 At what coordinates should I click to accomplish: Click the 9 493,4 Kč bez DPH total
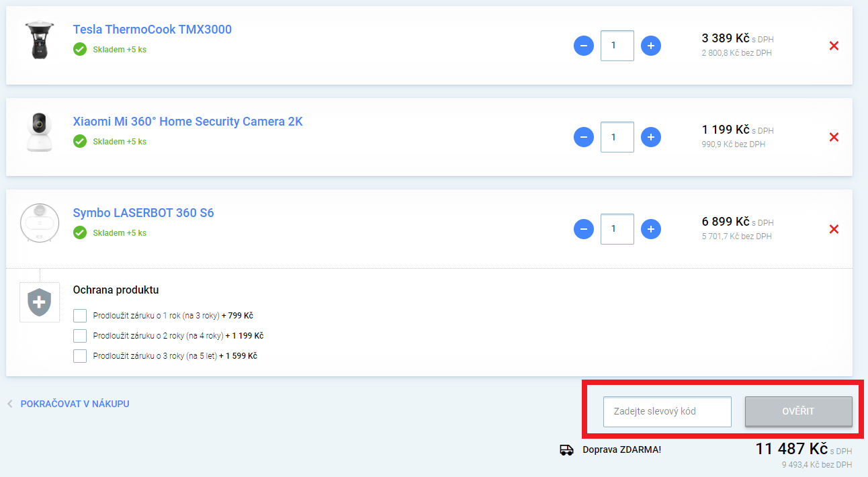coord(816,465)
